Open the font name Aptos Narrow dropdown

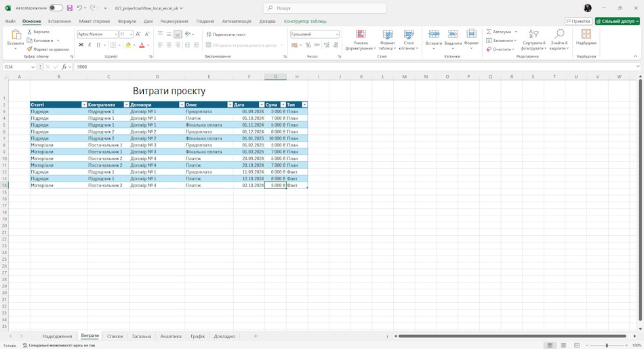[x=116, y=35]
